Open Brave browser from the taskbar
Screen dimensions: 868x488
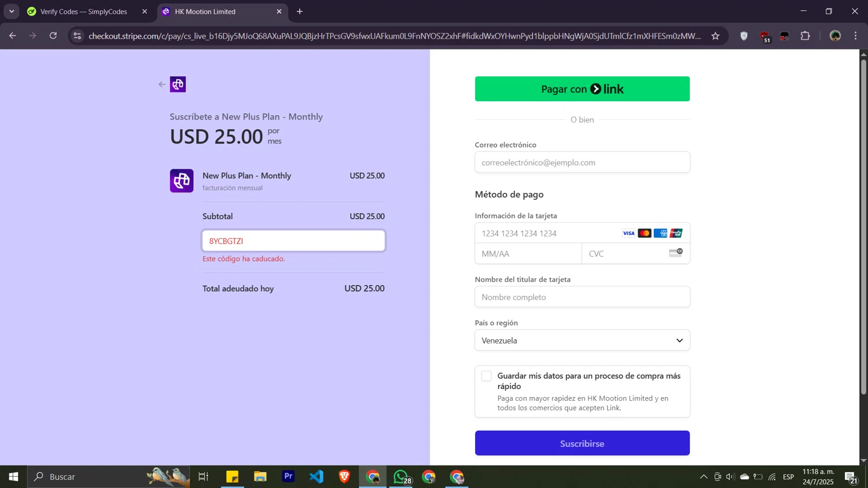[344, 477]
